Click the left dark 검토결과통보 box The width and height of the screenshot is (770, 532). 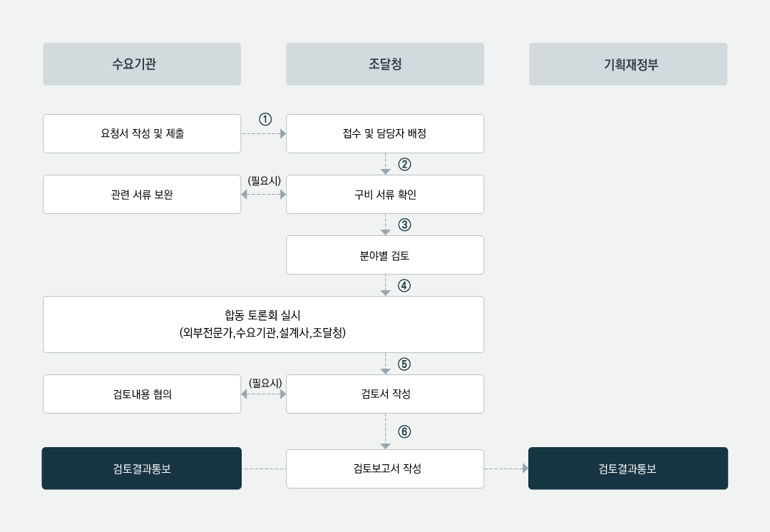tap(141, 468)
